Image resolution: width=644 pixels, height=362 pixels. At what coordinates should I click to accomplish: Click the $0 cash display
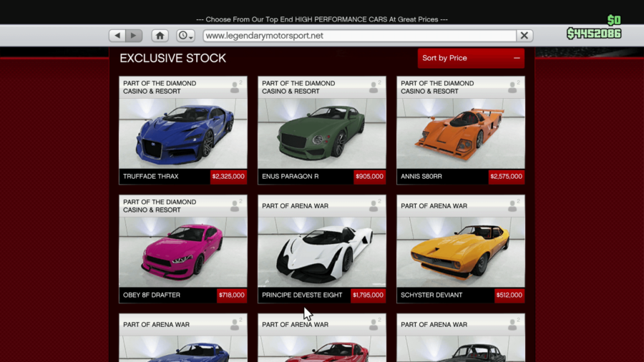(614, 20)
